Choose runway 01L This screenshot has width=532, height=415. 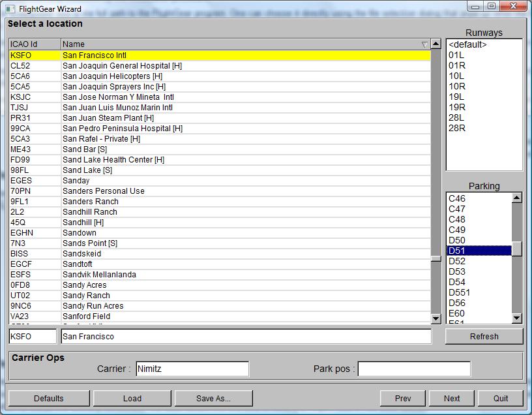point(484,55)
